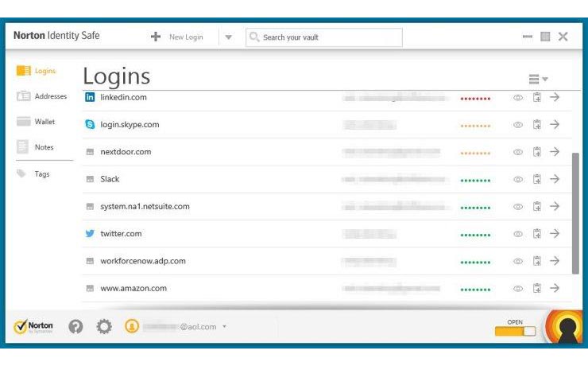Click twitter.com clipboard copy icon
588x366 pixels.
(x=537, y=233)
